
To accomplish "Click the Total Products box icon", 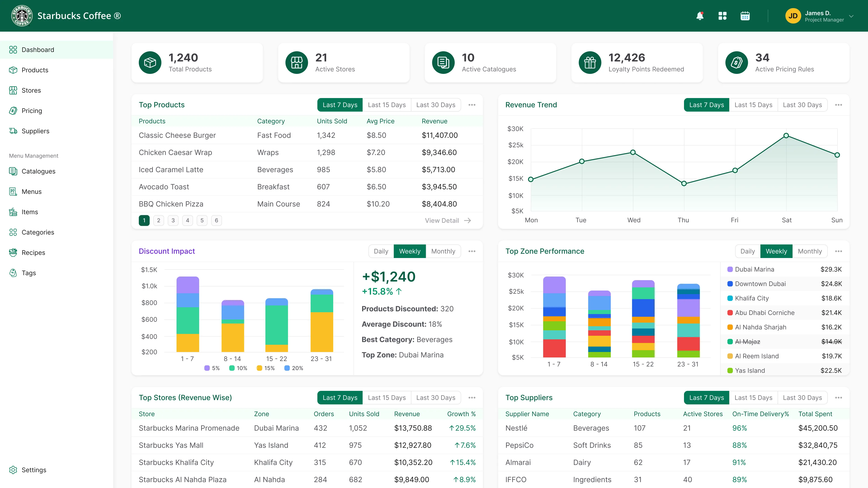I will point(150,63).
